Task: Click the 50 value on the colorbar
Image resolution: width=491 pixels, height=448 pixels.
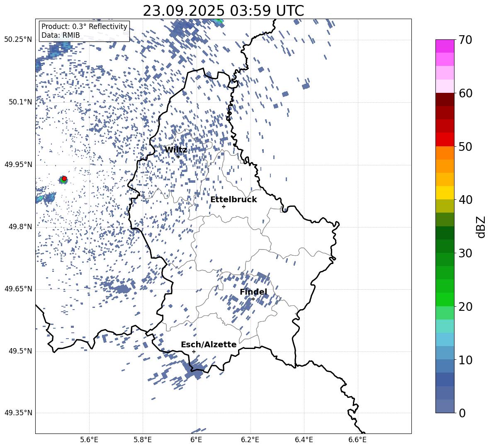Action: pyautogui.click(x=466, y=146)
